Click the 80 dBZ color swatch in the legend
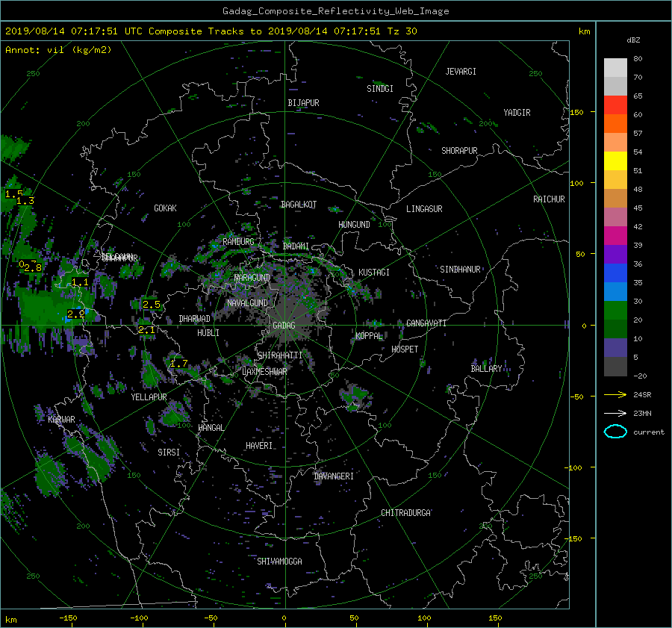 (x=615, y=67)
